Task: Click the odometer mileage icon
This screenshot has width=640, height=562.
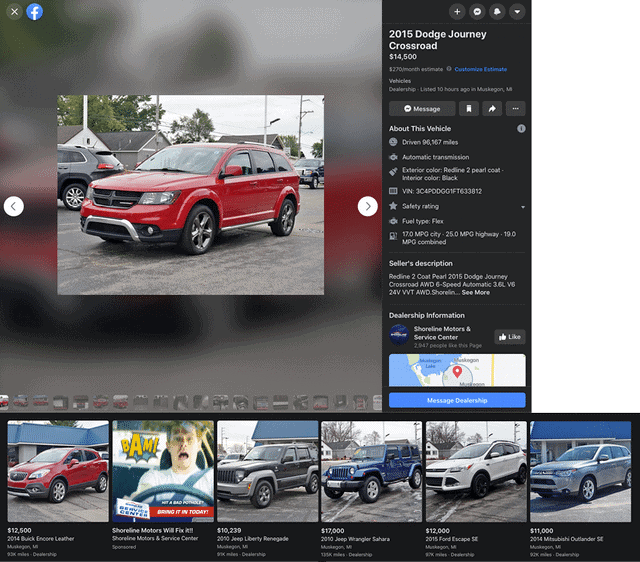Action: tap(393, 142)
